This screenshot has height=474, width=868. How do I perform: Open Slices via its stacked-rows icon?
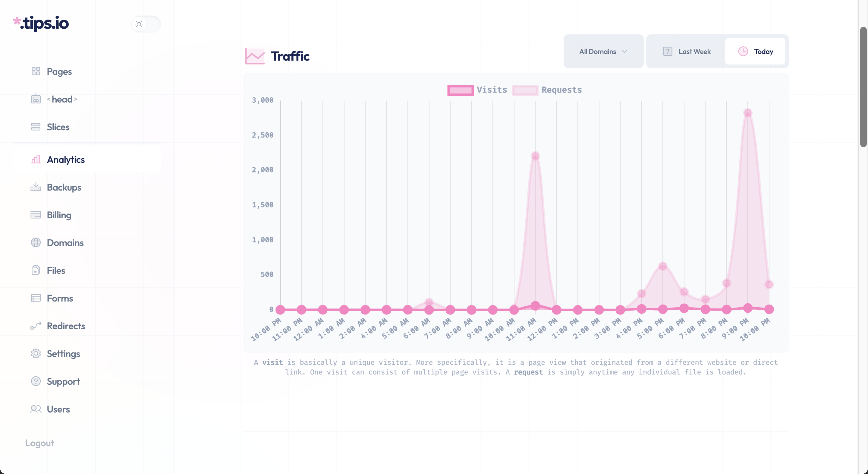click(x=36, y=127)
